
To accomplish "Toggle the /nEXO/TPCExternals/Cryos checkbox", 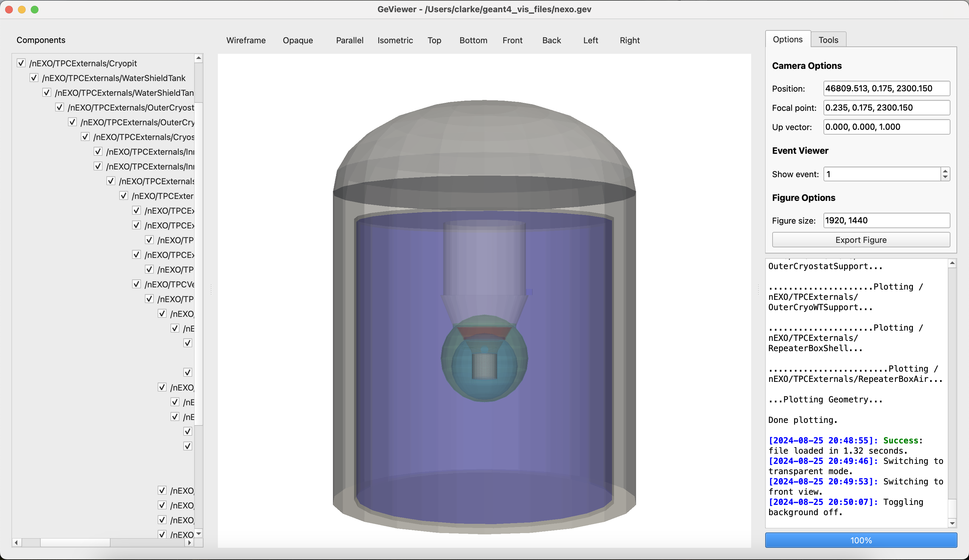I will coord(85,137).
